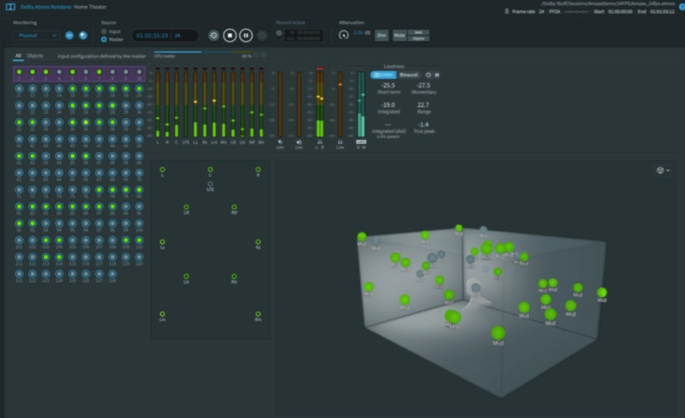Select the Master source radio button

point(104,39)
